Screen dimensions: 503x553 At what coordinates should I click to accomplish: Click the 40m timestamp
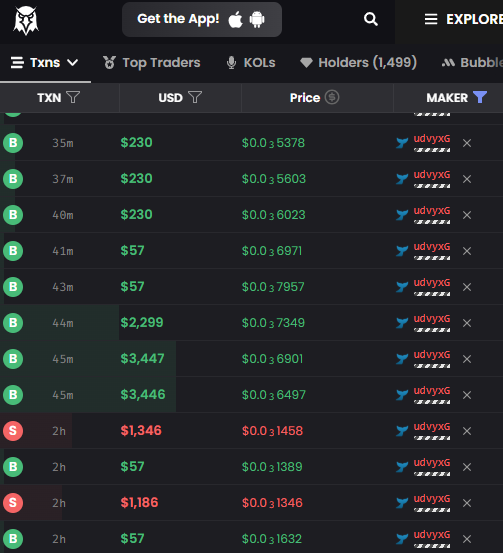point(63,215)
